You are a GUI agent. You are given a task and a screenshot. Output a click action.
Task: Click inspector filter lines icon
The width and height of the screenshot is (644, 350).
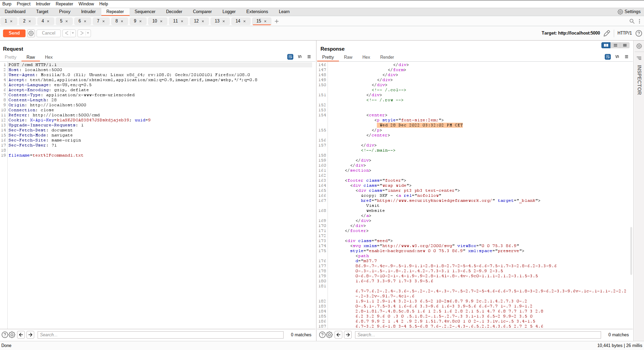tap(639, 58)
